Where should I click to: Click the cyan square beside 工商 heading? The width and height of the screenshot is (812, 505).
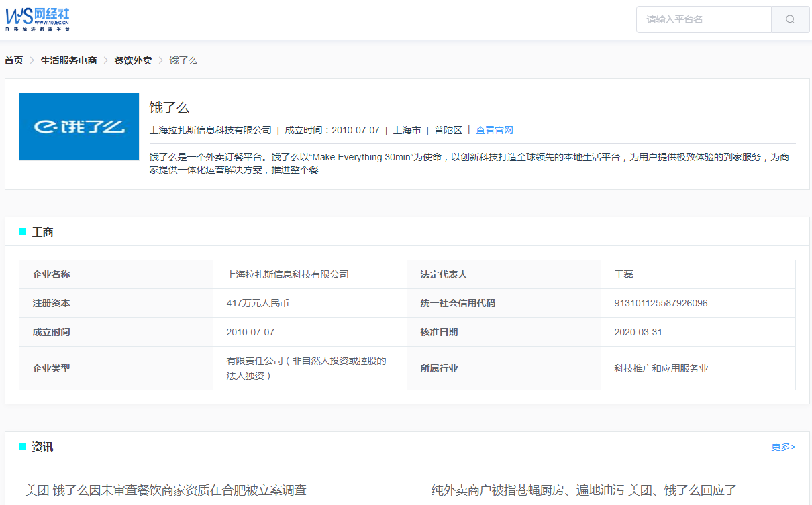[x=22, y=231]
